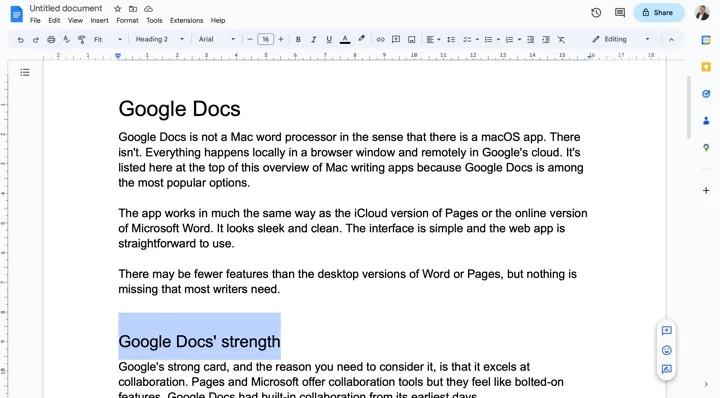
Task: Star the document
Action: pos(118,9)
